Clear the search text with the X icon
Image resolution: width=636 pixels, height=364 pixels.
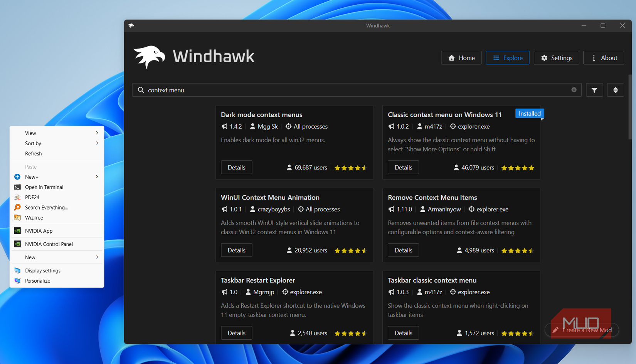tap(574, 90)
